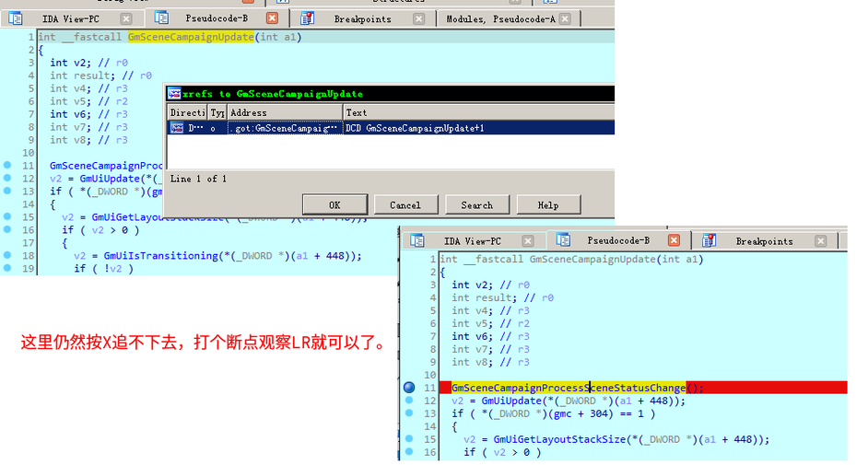Toggle the active breakpoint on line 11 in lower window
The height and width of the screenshot is (465, 868).
click(409, 388)
